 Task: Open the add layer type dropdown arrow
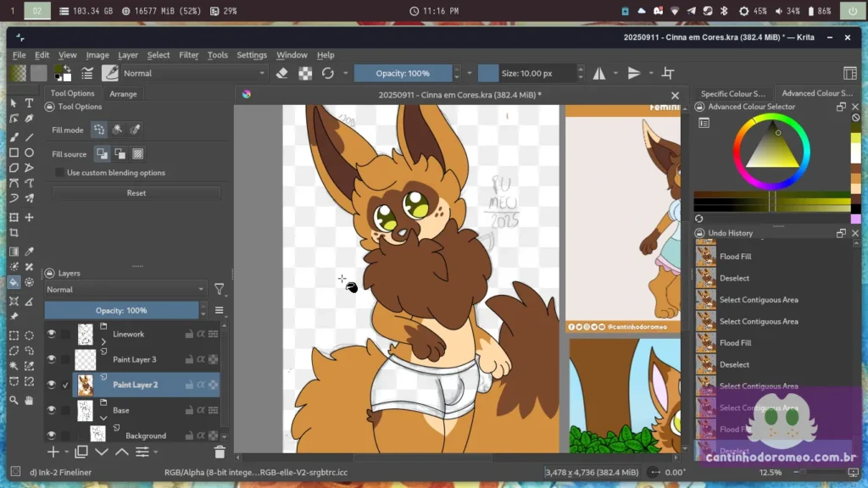click(x=66, y=452)
